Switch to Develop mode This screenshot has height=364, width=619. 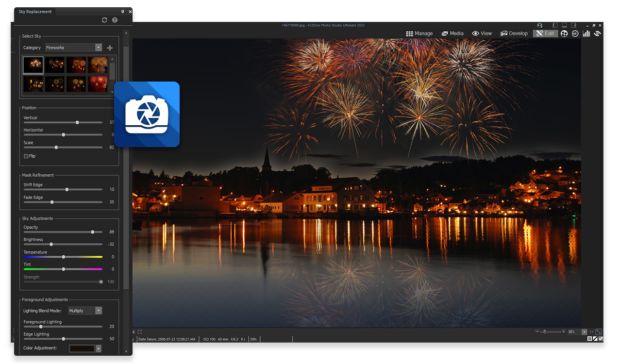click(x=514, y=33)
